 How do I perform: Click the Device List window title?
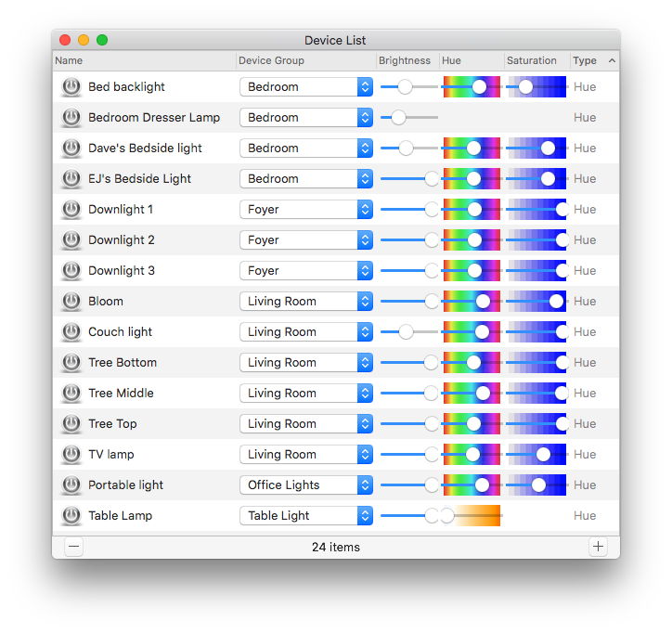tap(335, 40)
